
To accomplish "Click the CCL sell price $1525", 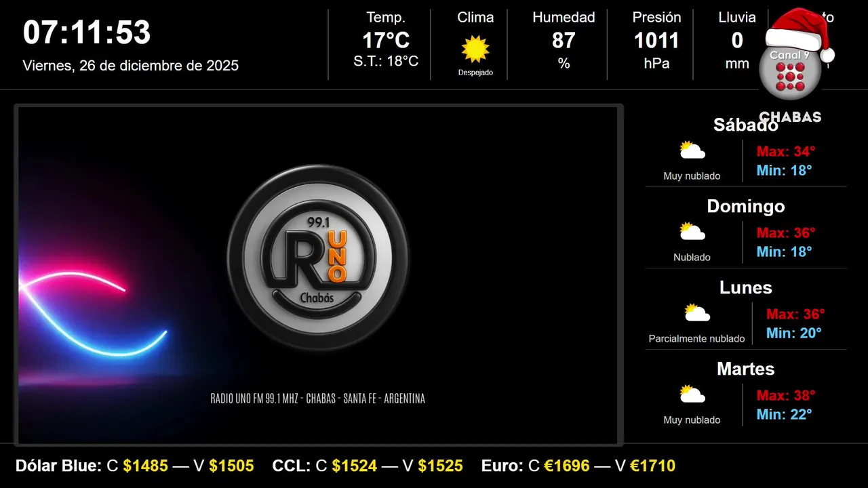I will coord(440,466).
